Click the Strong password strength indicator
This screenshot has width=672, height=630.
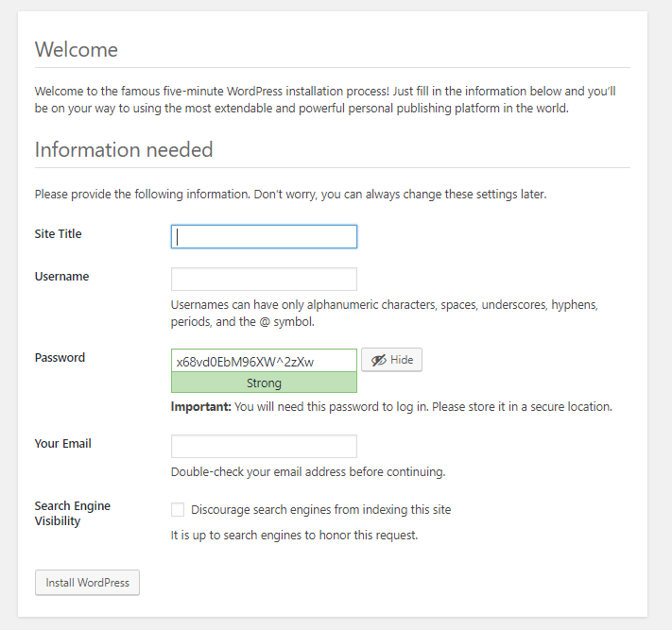[264, 383]
